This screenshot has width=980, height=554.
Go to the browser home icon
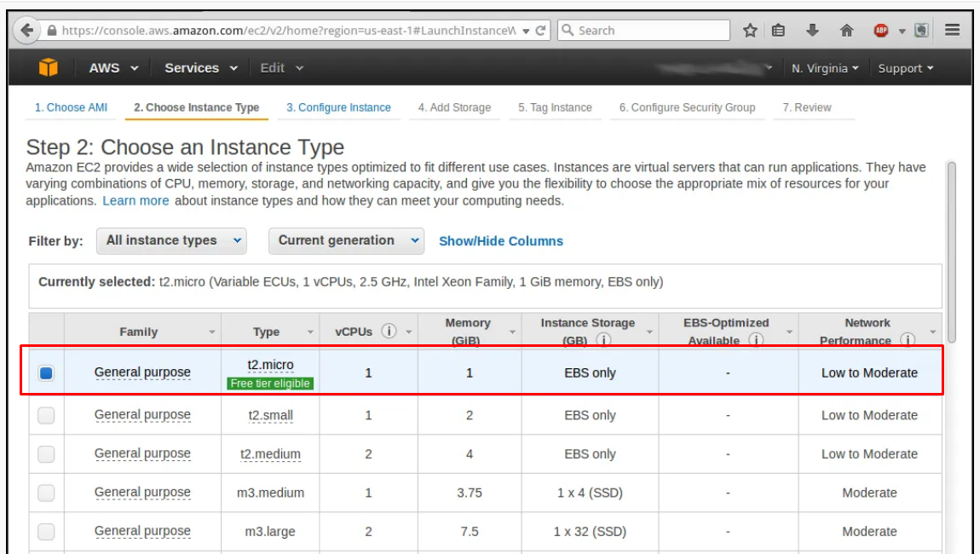point(846,30)
